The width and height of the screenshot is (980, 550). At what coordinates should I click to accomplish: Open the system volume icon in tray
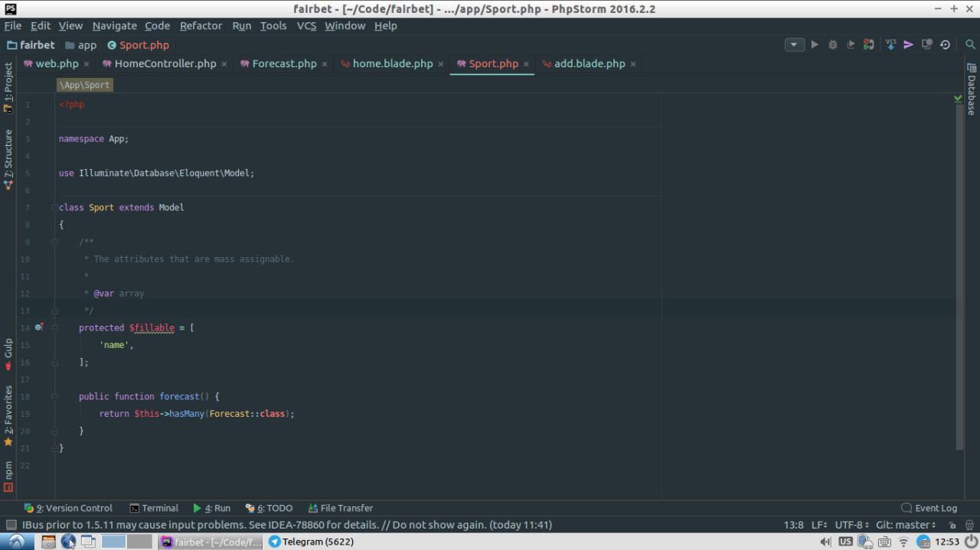825,542
